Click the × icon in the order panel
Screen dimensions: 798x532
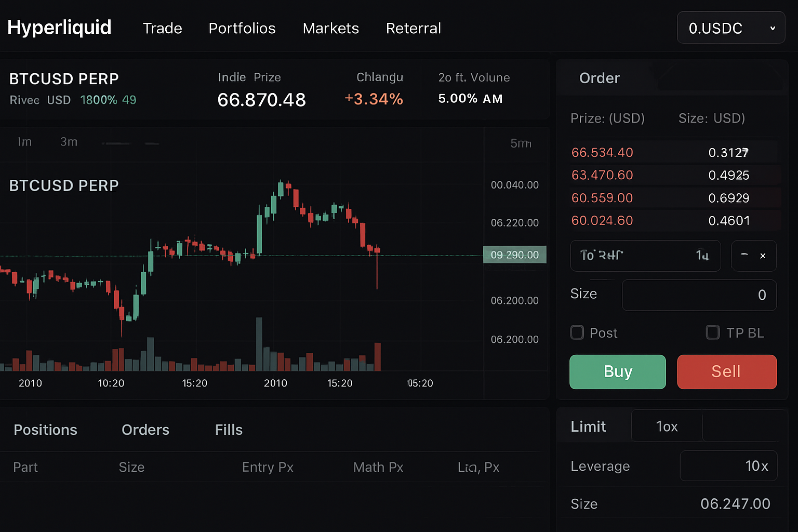[x=763, y=256]
